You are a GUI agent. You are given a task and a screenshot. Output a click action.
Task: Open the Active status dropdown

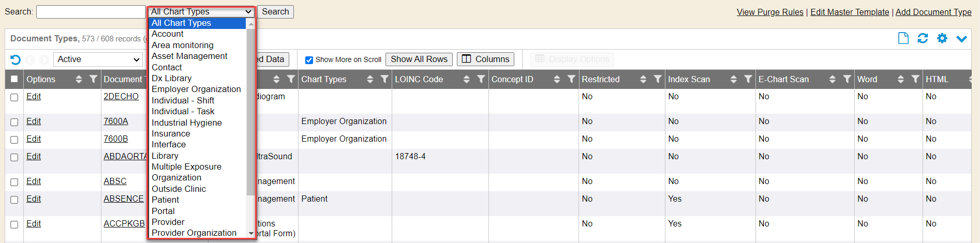[98, 59]
